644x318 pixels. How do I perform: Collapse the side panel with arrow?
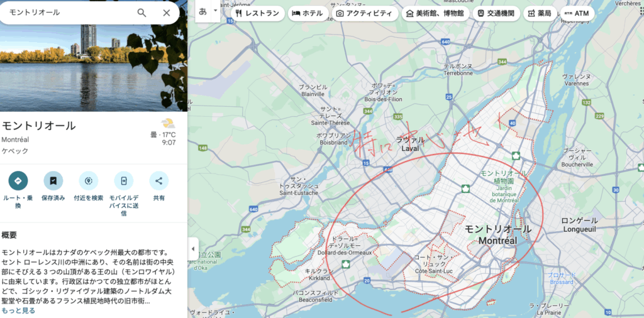coord(193,249)
